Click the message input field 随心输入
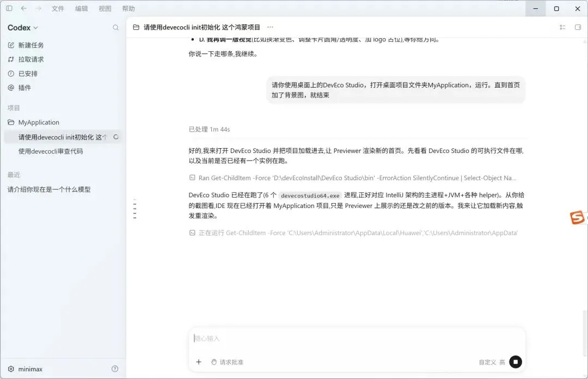 pos(357,339)
